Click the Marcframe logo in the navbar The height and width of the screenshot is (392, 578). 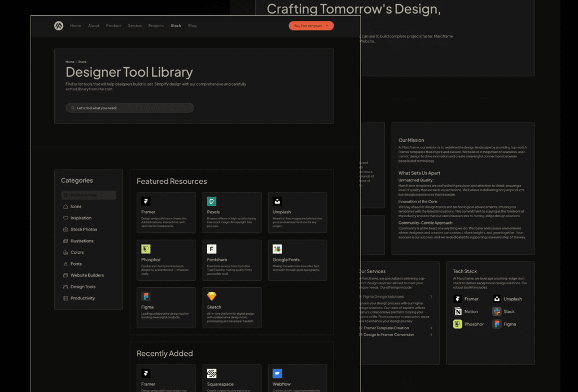click(x=59, y=26)
